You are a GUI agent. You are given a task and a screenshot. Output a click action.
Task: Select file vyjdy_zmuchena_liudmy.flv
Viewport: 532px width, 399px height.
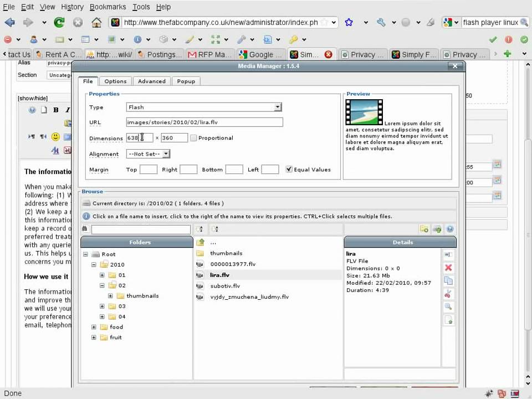[249, 296]
